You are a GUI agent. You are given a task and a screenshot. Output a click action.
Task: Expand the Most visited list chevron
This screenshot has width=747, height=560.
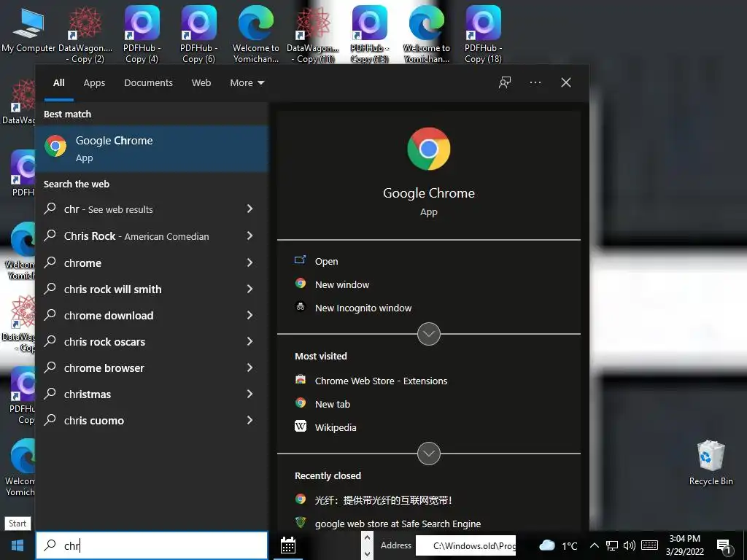click(429, 454)
